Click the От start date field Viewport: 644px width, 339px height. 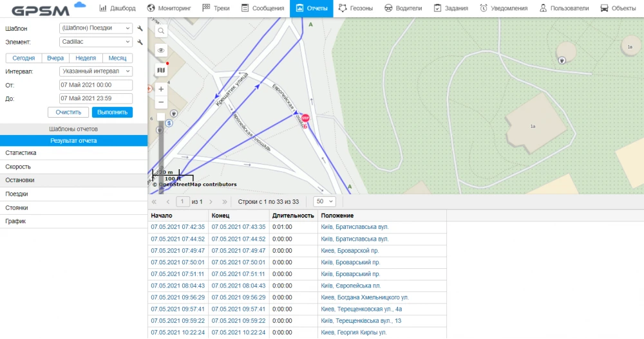pyautogui.click(x=95, y=85)
